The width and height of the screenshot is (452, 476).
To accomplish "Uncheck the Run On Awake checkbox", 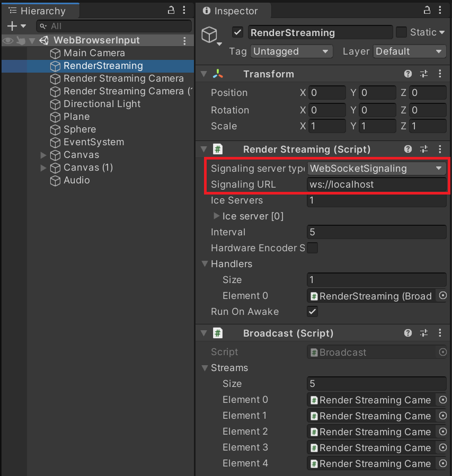I will click(313, 312).
